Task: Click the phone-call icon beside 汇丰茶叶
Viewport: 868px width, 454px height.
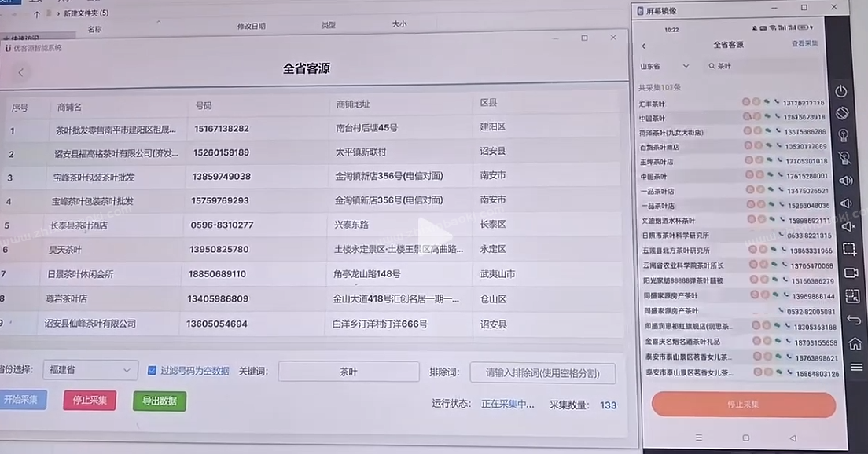Action: 778,102
